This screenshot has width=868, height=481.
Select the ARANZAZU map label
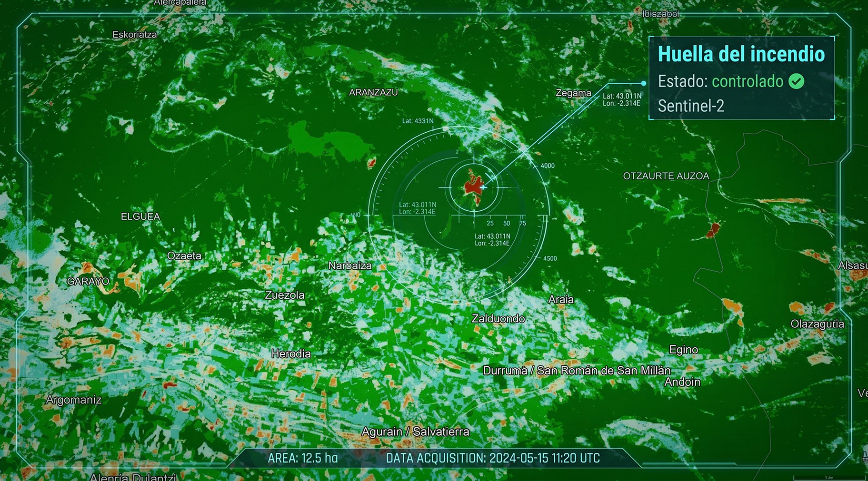coord(373,92)
